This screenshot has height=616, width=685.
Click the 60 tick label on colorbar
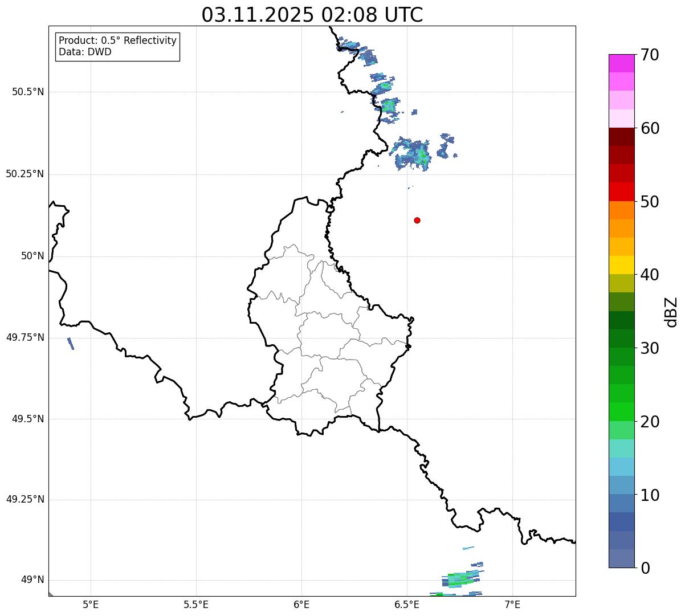[x=650, y=128]
